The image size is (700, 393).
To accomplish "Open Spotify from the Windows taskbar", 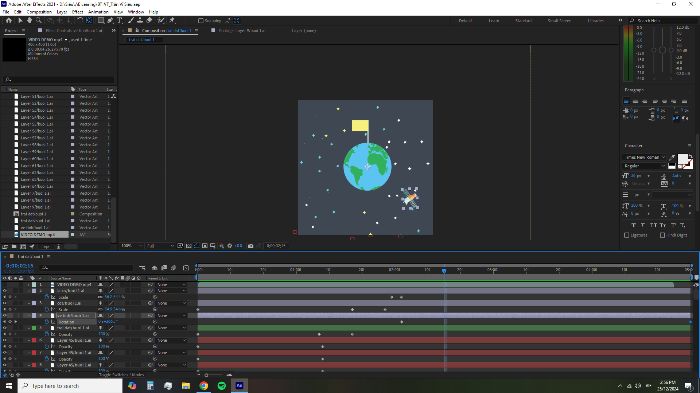I will coord(221,385).
